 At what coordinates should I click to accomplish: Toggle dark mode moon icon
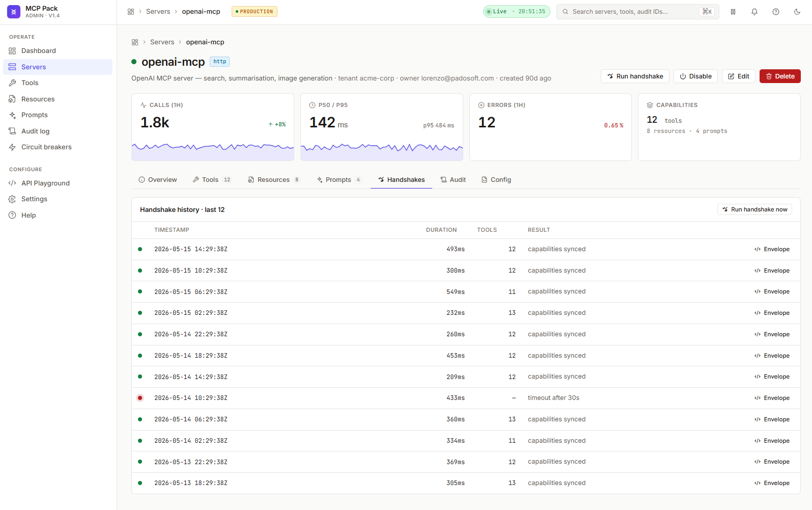(x=797, y=12)
